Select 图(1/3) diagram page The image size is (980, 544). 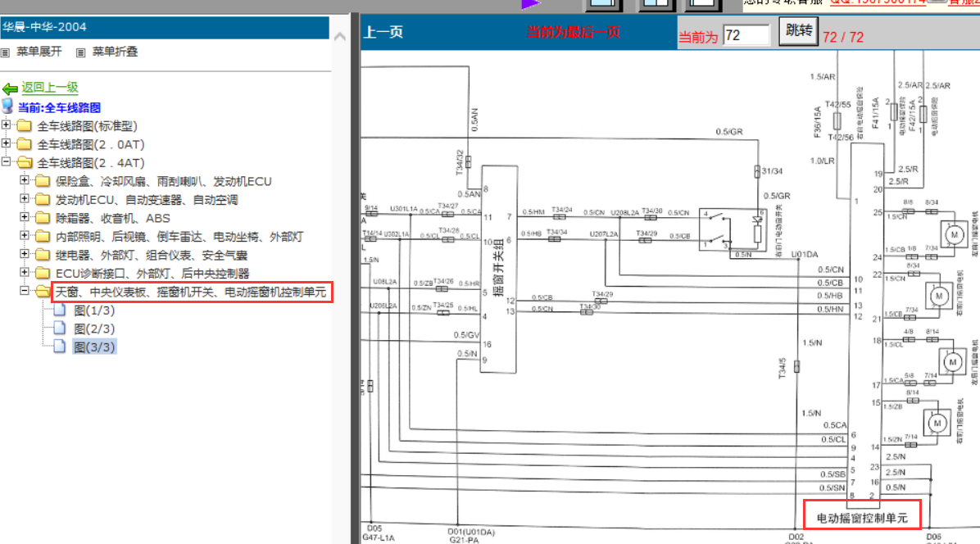[x=94, y=311]
